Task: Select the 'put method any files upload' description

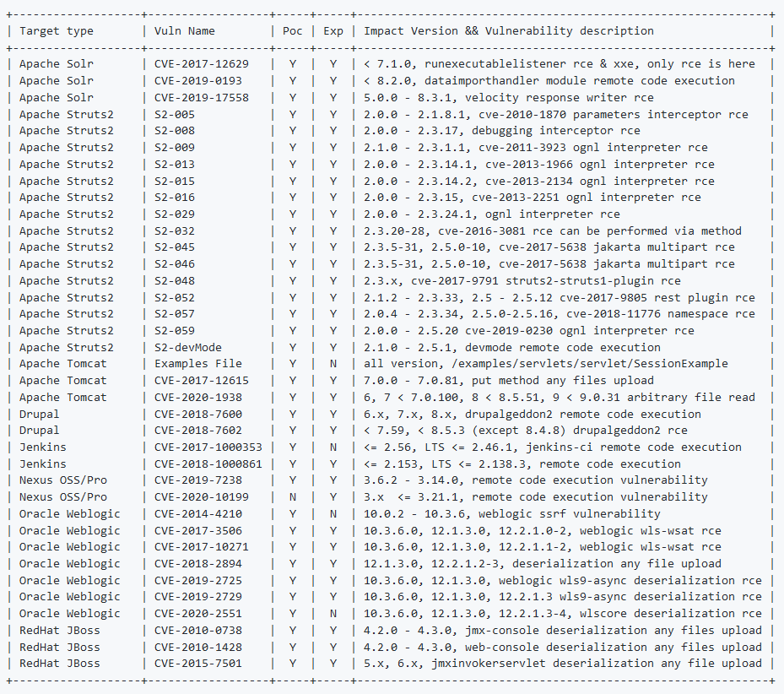Action: point(563,381)
